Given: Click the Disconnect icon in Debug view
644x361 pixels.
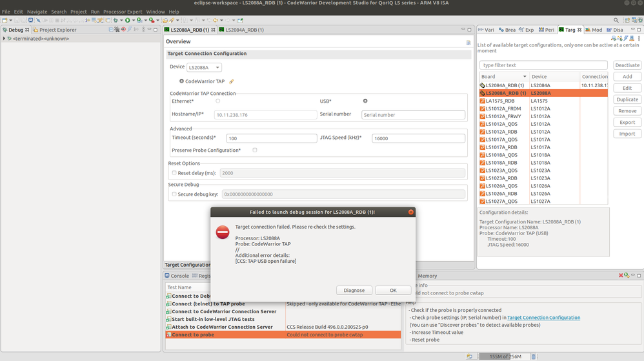Looking at the screenshot, I should [124, 30].
